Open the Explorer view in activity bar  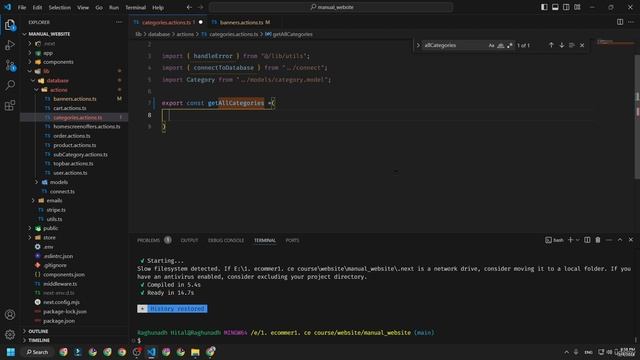(x=10, y=25)
